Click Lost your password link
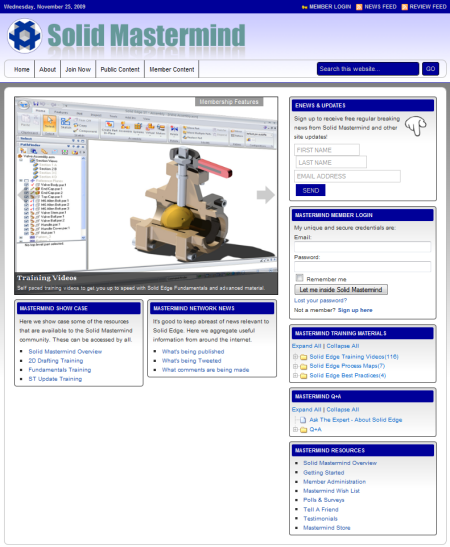 coord(320,300)
